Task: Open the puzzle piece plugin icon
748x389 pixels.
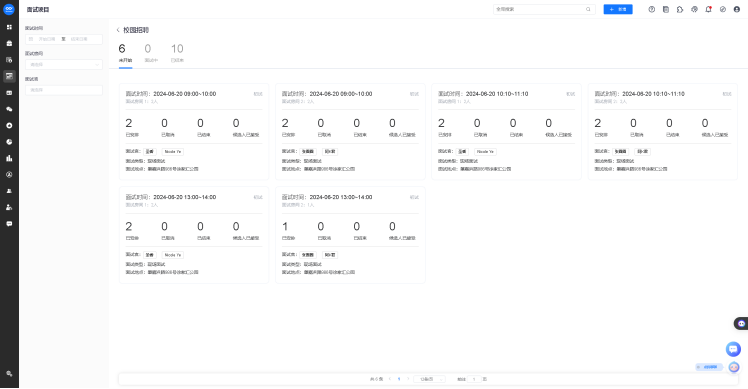Action: (x=680, y=9)
